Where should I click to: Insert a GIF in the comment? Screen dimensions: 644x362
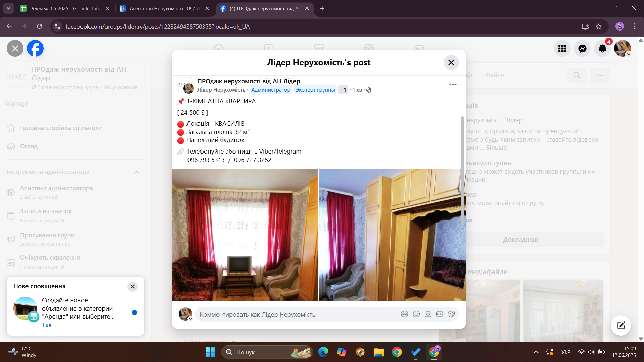tap(439, 314)
